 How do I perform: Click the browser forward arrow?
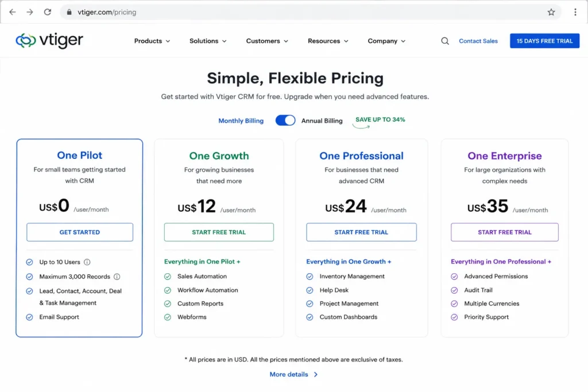(x=30, y=12)
